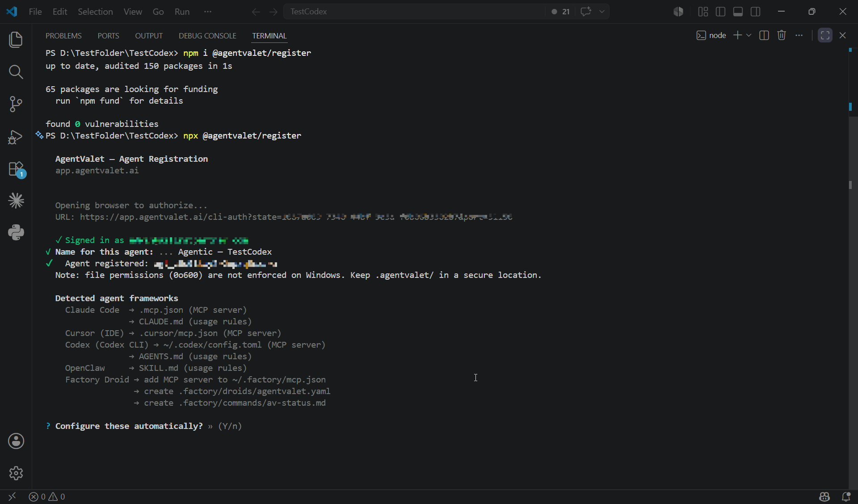Click '.cursor/mcp.json (MCP server)' line
Screen dimensions: 858x504
210,333
